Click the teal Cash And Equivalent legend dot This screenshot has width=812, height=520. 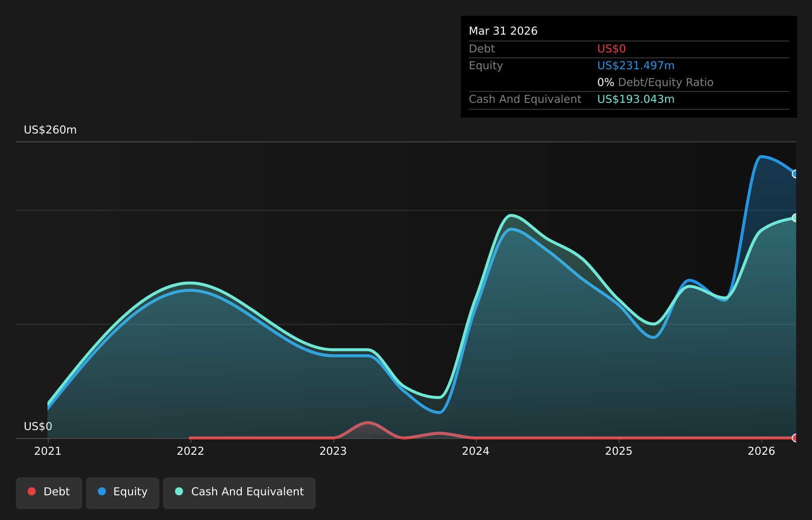click(179, 491)
